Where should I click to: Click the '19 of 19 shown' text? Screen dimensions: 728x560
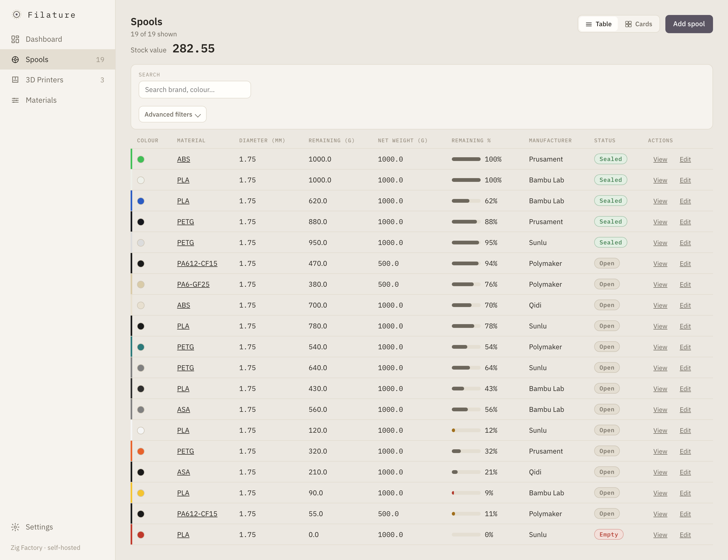coord(154,34)
